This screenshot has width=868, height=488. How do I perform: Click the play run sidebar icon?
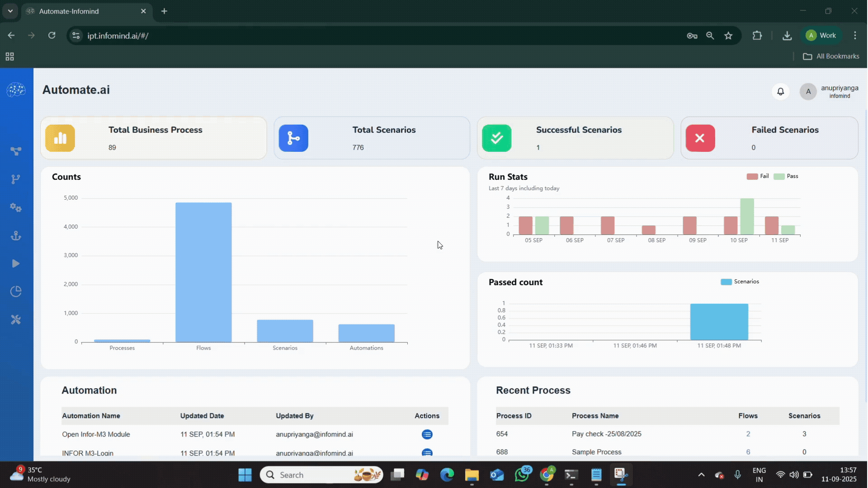coord(16,263)
